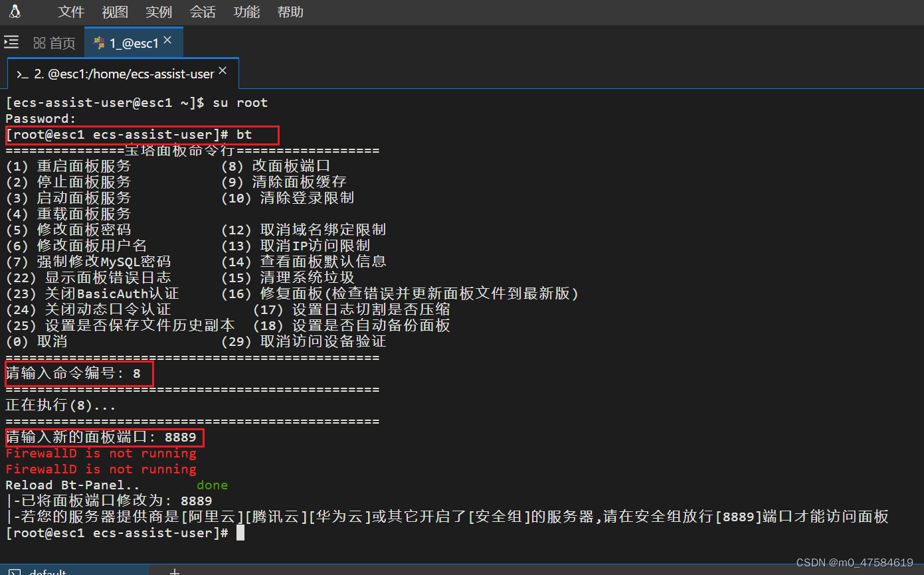Click option (4) 重载面板服务
Viewport: 924px width, 575px height.
pyautogui.click(x=68, y=214)
